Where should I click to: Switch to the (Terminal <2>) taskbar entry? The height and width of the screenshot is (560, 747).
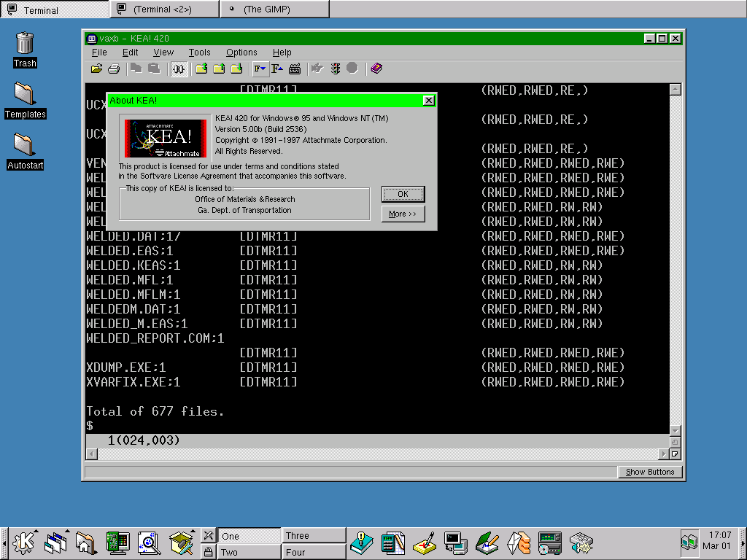tap(164, 9)
